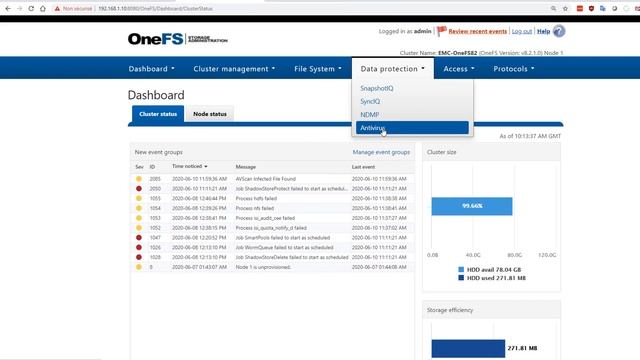Click the Cluster size panel title
The width and height of the screenshot is (640, 360).
coord(442,152)
